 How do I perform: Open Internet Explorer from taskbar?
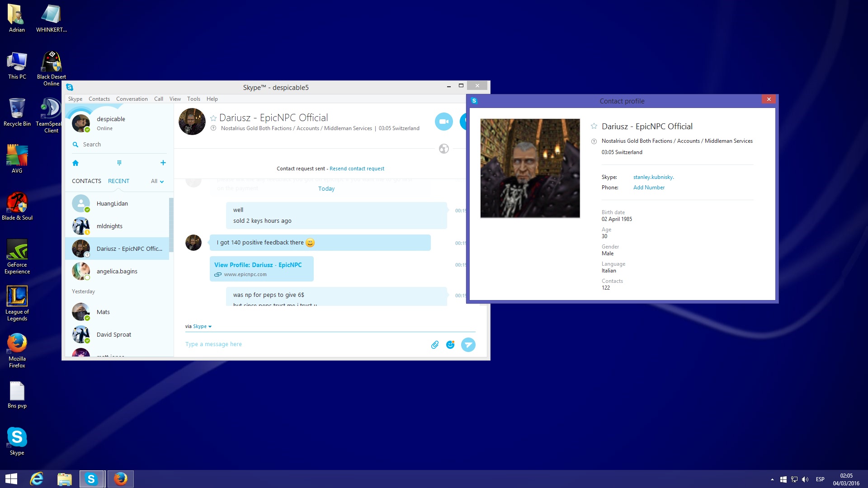click(37, 479)
